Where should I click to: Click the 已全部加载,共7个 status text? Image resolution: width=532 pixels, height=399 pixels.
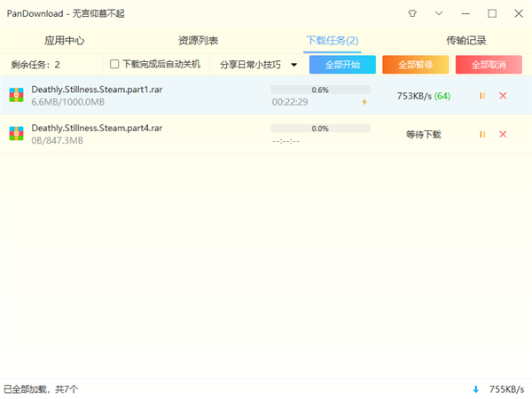[41, 389]
